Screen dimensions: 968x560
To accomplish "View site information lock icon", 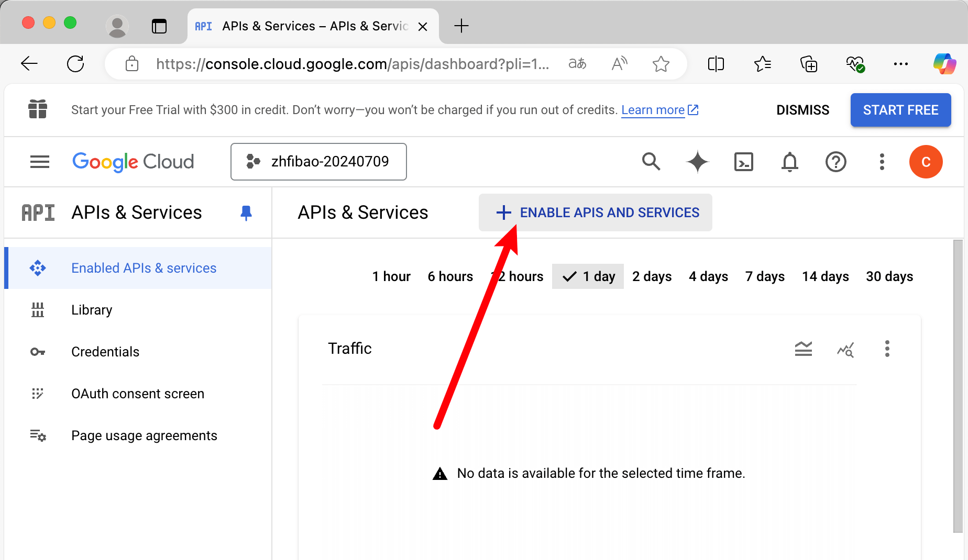I will [x=132, y=64].
